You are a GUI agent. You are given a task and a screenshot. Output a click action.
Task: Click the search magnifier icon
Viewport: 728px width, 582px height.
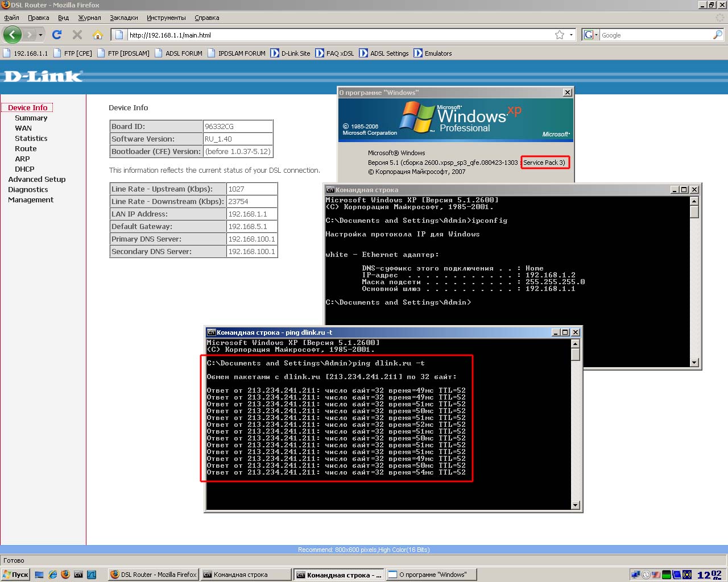(717, 35)
